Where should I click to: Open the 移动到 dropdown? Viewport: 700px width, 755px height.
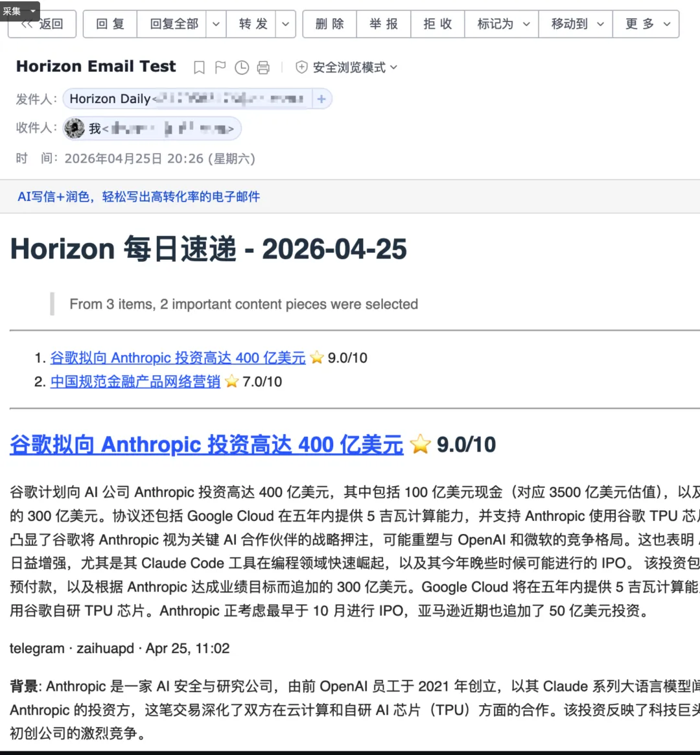click(576, 24)
